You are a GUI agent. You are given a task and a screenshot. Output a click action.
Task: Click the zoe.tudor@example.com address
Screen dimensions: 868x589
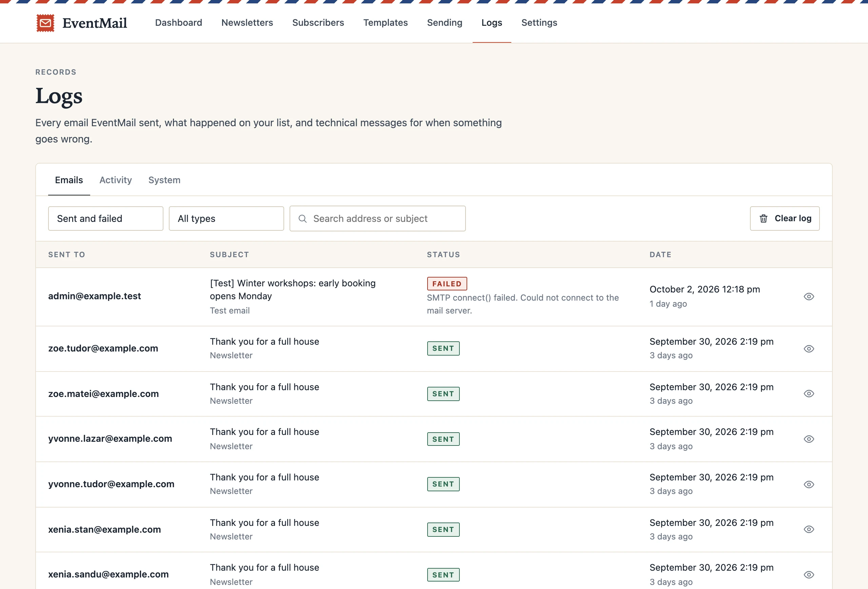tap(103, 348)
